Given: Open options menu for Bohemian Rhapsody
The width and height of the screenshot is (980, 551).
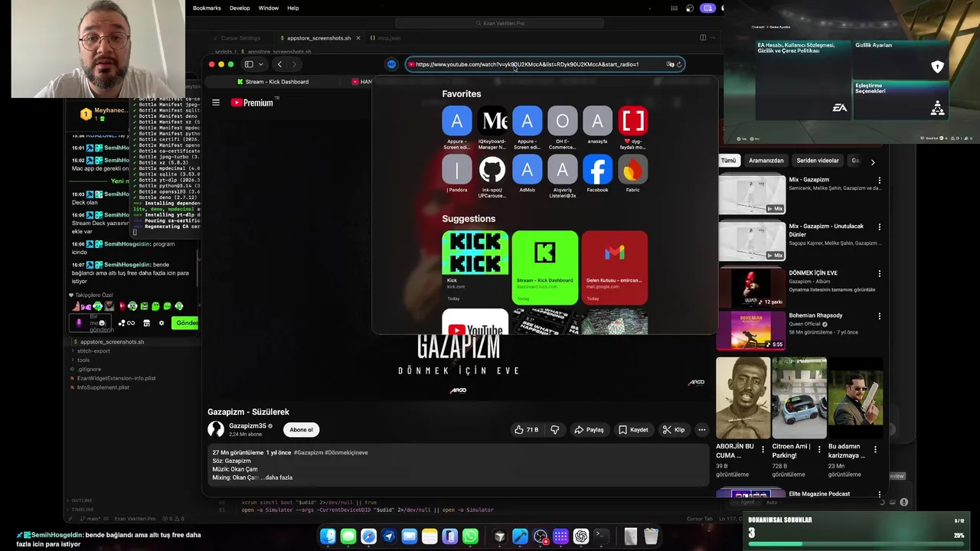Looking at the screenshot, I should click(x=879, y=316).
